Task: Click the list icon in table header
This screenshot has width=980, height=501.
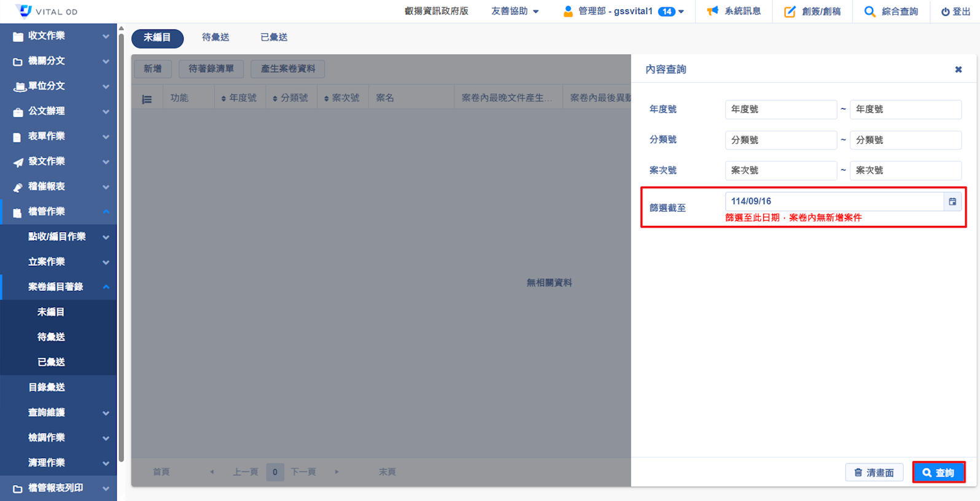Action: 147,99
